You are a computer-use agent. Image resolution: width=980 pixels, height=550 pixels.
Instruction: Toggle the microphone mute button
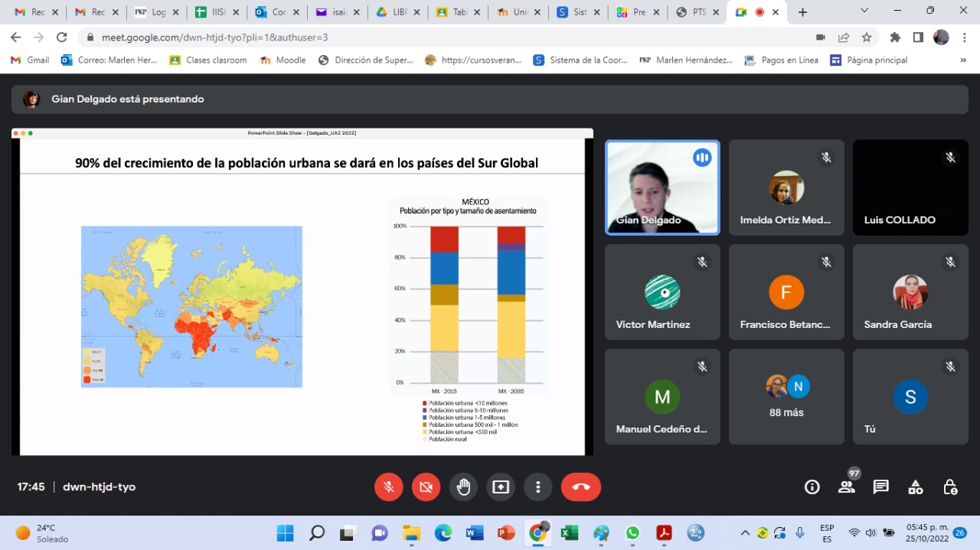pos(389,487)
